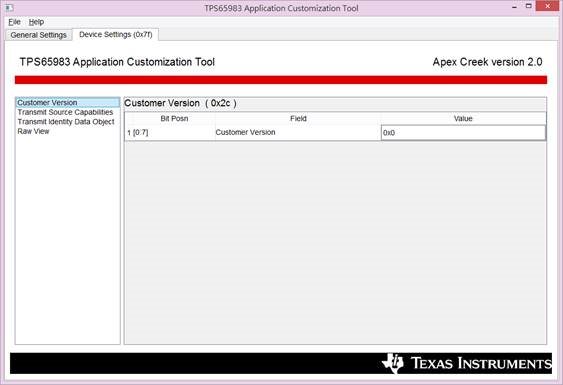Close the TPS65983 tool window

click(548, 6)
